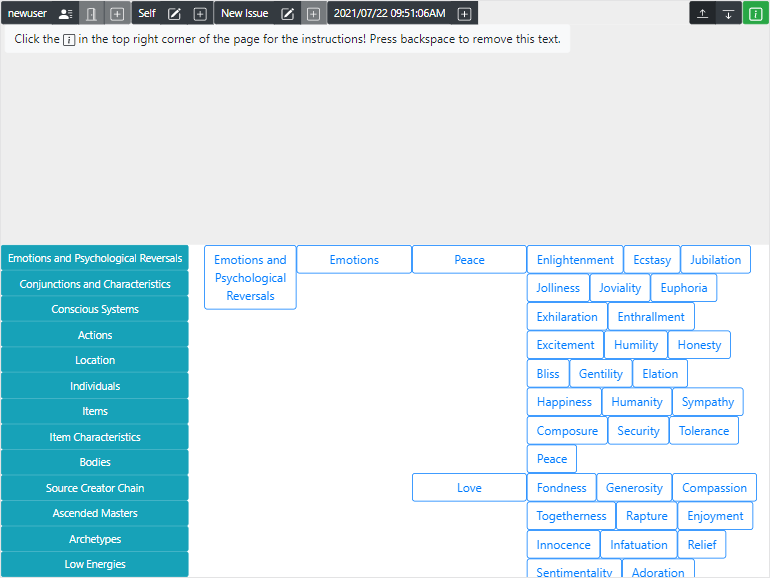Choose the Compassion item
The height and width of the screenshot is (578, 770).
(714, 488)
